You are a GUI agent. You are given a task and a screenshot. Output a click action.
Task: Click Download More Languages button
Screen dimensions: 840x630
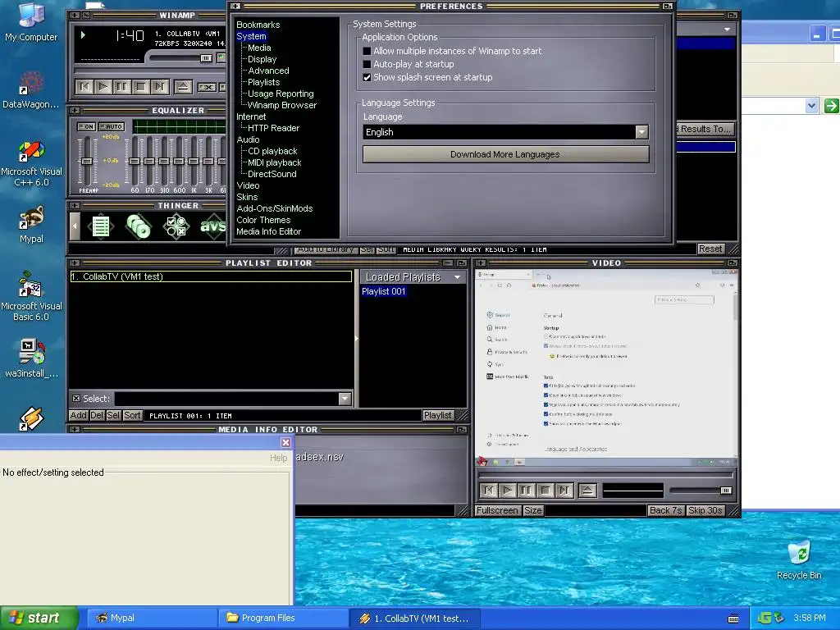pyautogui.click(x=505, y=154)
